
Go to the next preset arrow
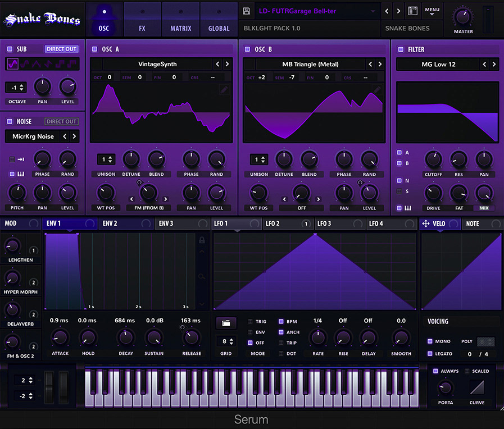click(x=398, y=11)
